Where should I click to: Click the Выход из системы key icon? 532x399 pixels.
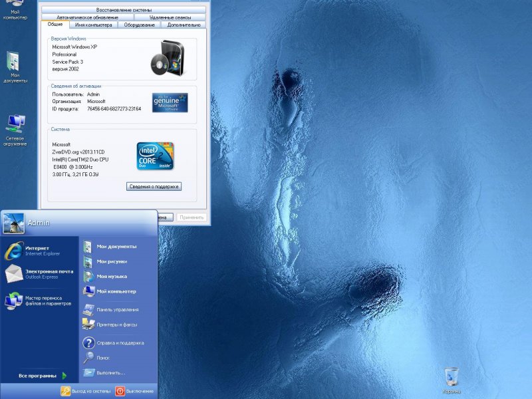pos(65,391)
